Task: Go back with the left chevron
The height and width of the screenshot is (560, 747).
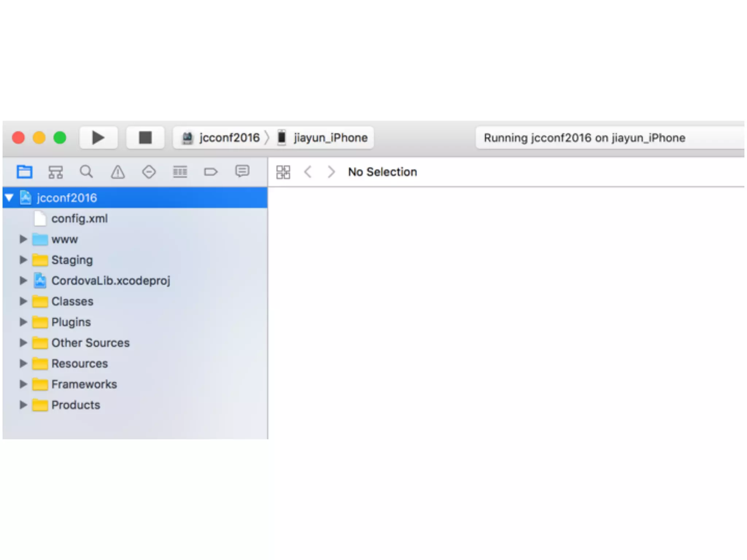Action: [308, 172]
